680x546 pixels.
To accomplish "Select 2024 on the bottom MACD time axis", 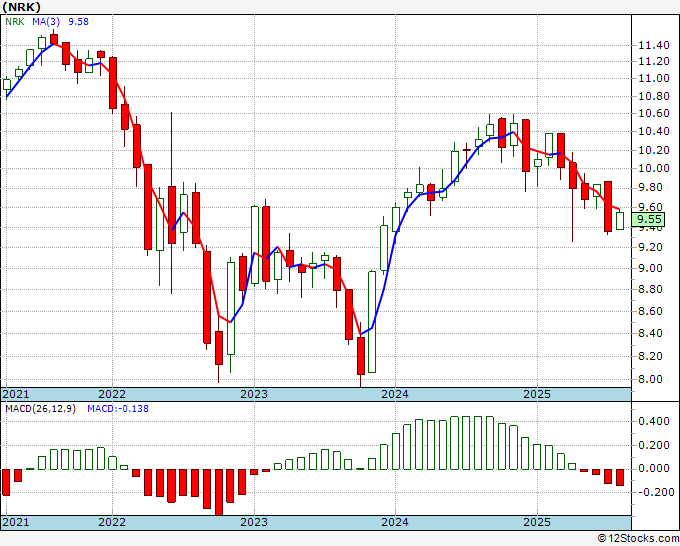I will (x=395, y=522).
